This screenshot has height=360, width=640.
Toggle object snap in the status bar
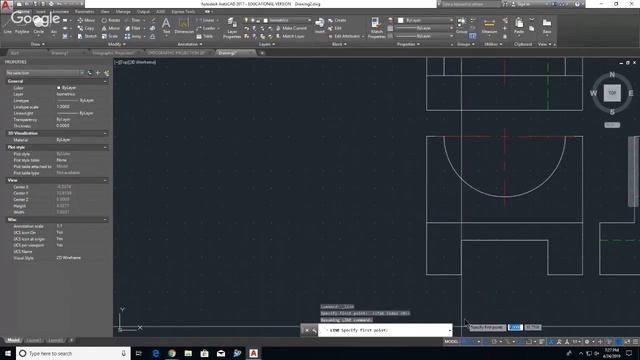pyautogui.click(x=529, y=342)
